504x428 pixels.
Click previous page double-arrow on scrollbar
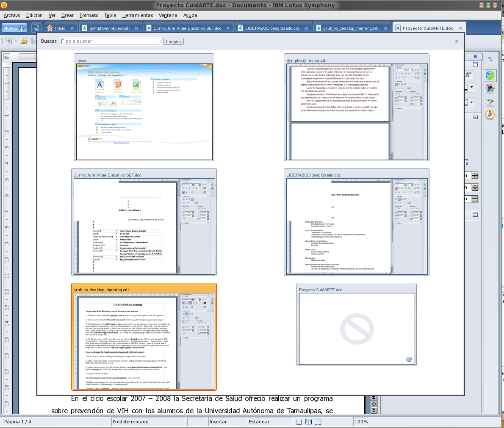tap(374, 398)
